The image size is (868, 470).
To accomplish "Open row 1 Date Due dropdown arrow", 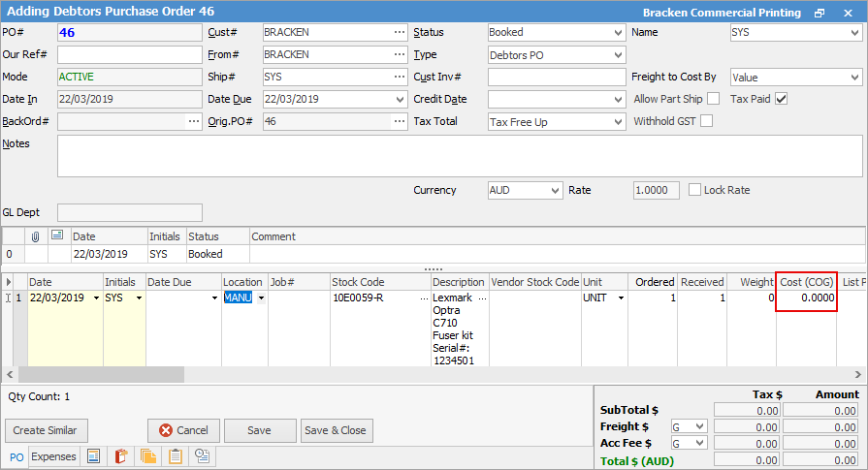I will coord(214,298).
